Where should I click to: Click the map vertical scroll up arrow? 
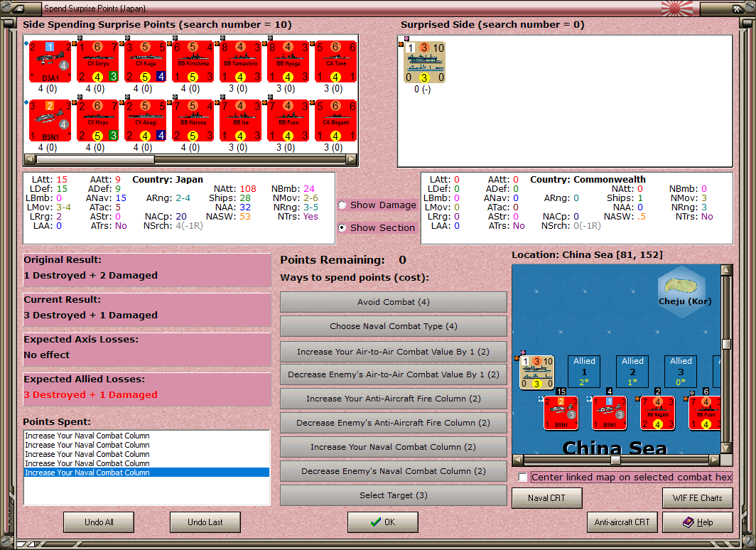[727, 269]
